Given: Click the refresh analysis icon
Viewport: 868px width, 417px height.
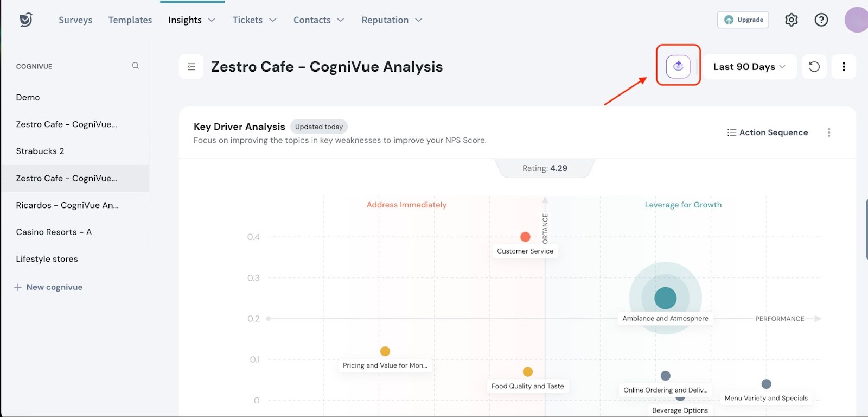Looking at the screenshot, I should pyautogui.click(x=814, y=67).
